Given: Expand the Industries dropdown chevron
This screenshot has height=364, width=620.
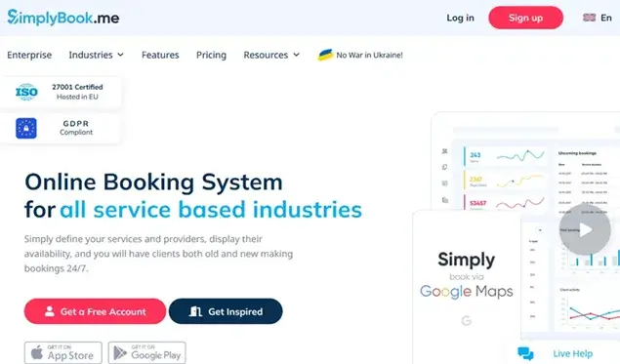Looking at the screenshot, I should 121,55.
